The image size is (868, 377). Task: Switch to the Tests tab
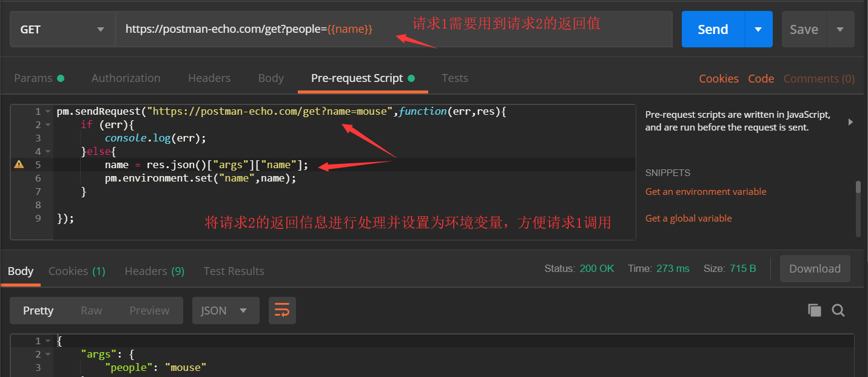[x=455, y=78]
